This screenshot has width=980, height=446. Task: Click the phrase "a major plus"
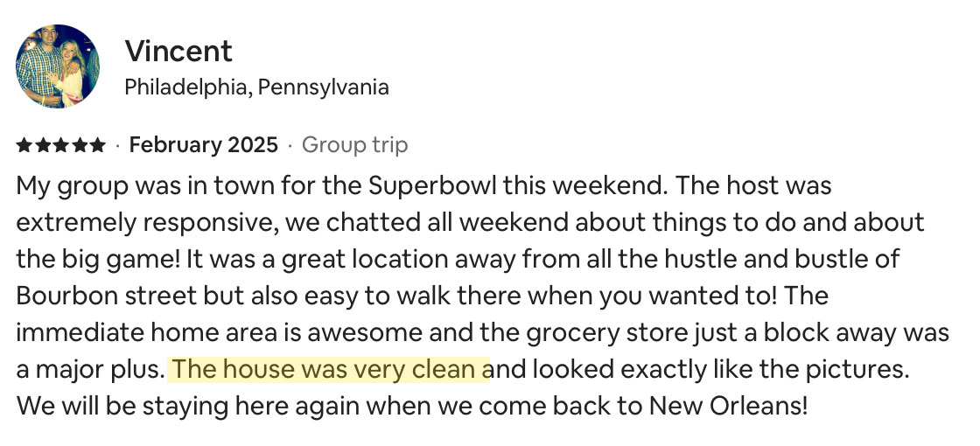coord(87,370)
